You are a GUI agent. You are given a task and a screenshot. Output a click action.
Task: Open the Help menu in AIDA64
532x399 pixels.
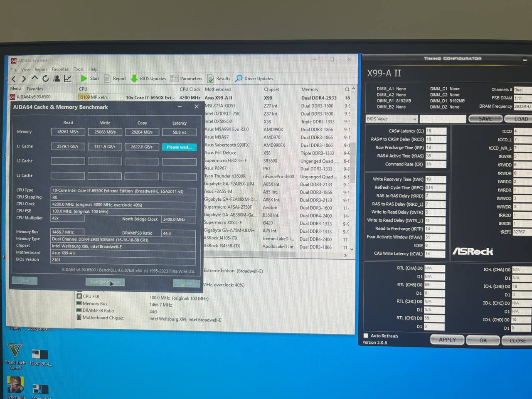click(x=93, y=69)
